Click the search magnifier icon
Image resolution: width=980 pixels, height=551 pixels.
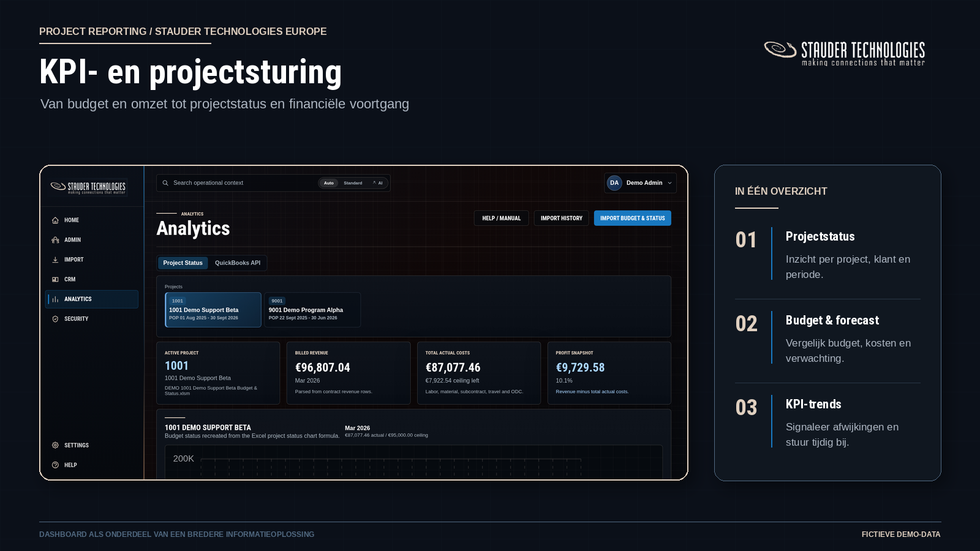(165, 183)
